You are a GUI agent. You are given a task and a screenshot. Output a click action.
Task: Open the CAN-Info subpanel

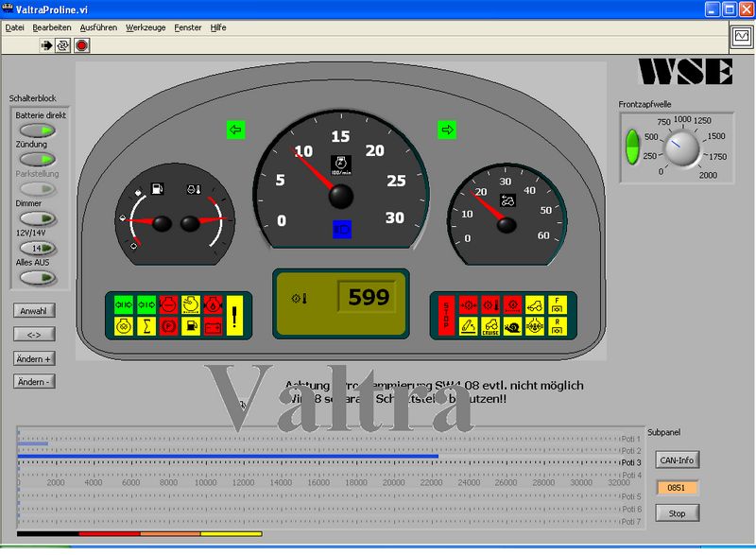click(x=677, y=460)
